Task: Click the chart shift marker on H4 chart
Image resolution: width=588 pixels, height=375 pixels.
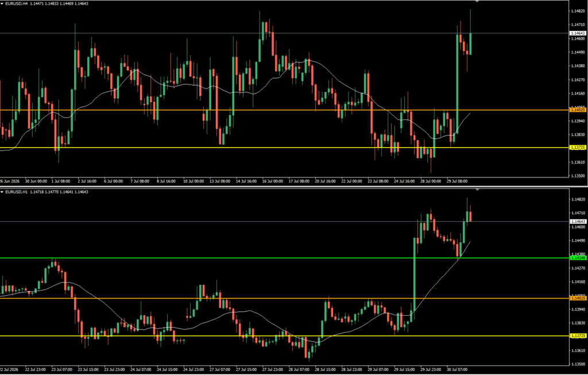Action: pyautogui.click(x=477, y=2)
